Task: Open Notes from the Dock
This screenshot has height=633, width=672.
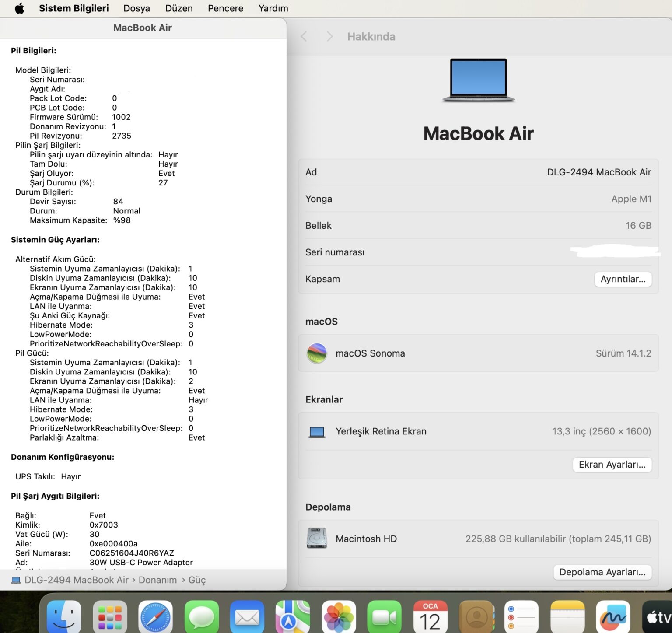Action: [567, 617]
